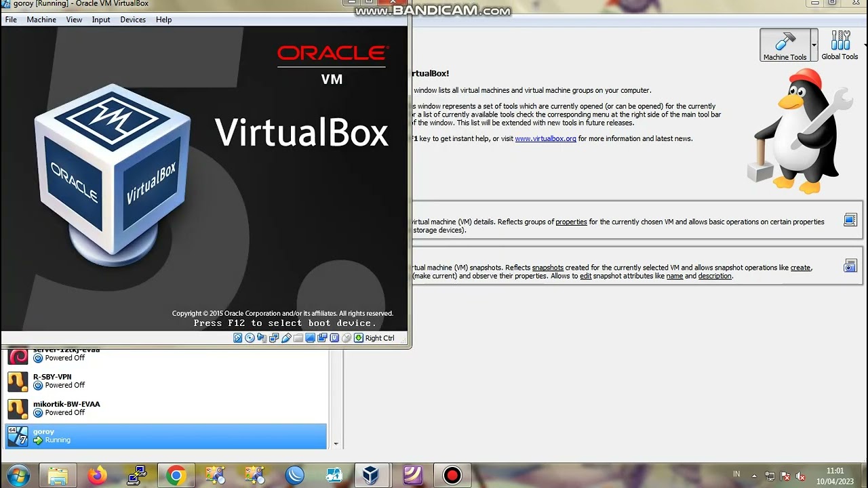
Task: Switch to VirtualBox cube taskbar icon
Action: pyautogui.click(x=370, y=476)
